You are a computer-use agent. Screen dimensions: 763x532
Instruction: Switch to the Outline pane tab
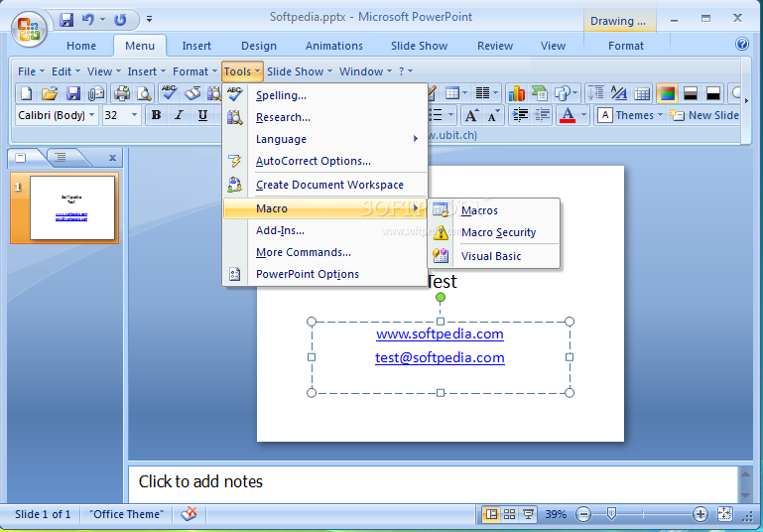coord(61,157)
